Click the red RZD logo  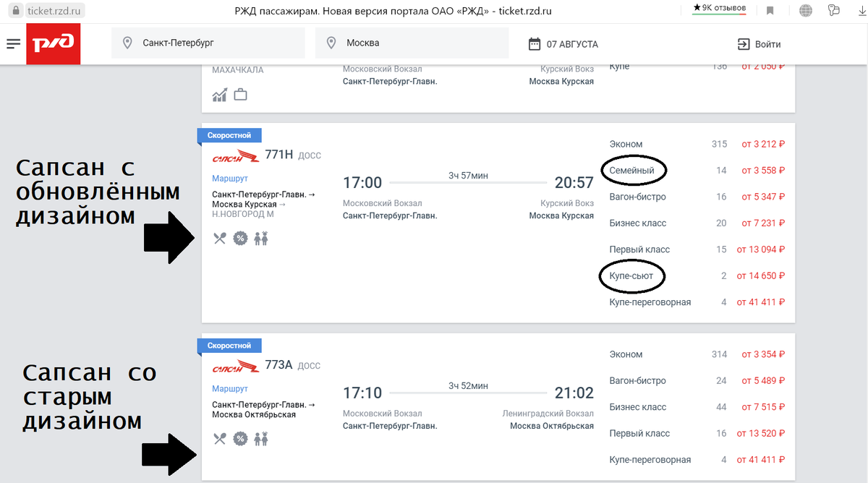(x=54, y=44)
